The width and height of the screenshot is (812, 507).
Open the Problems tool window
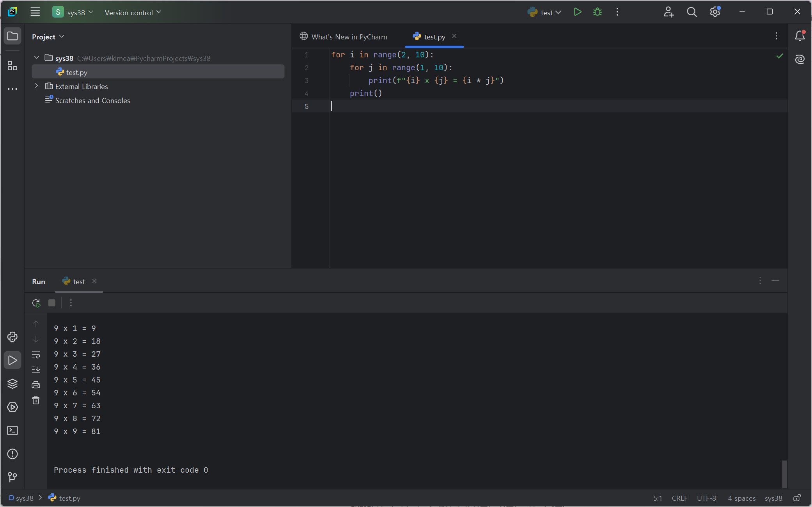(x=12, y=454)
